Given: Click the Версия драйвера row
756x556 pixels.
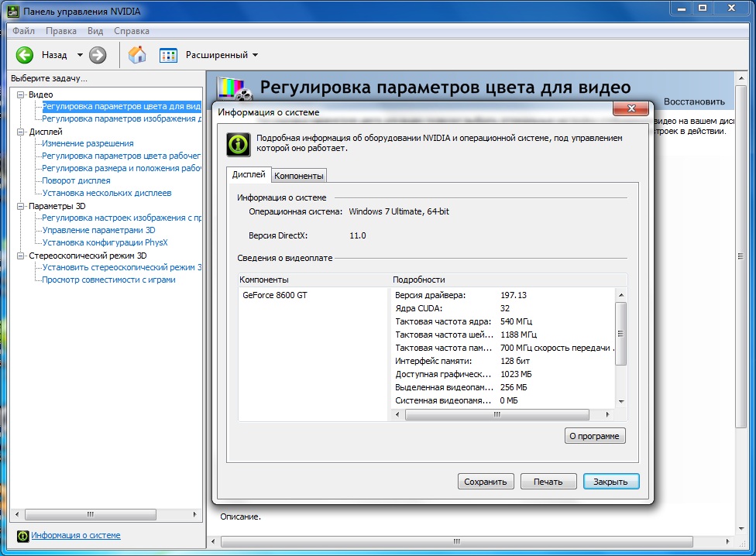Looking at the screenshot, I should (x=503, y=295).
